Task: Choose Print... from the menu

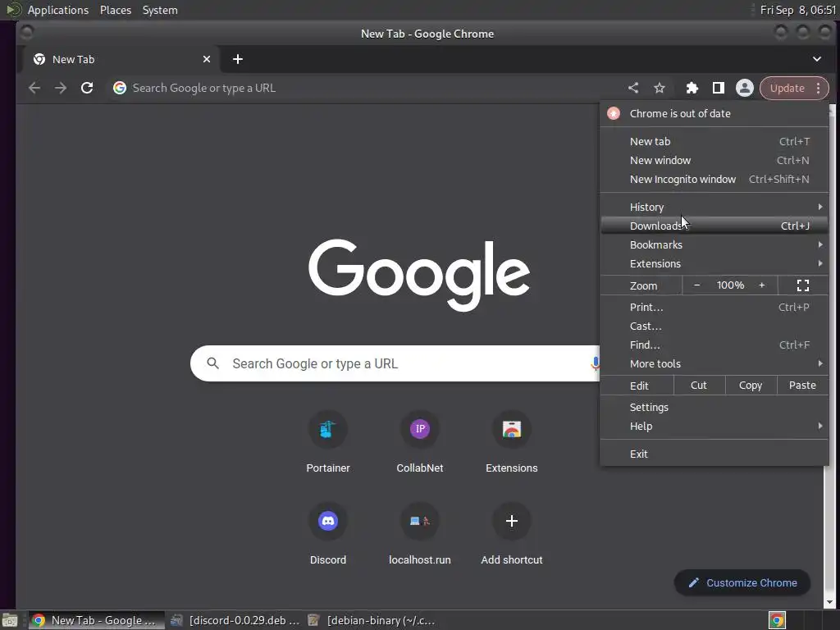Action: (x=714, y=307)
